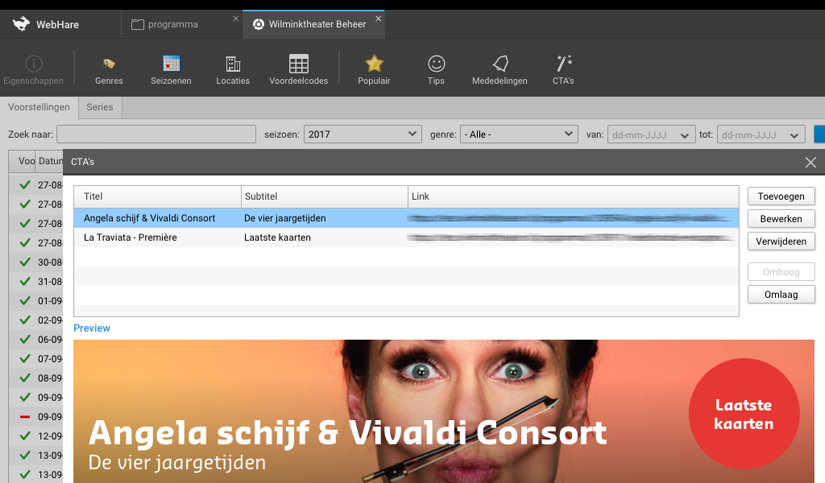
Task: Click the Voordeelcodes grid icon
Action: click(x=298, y=64)
